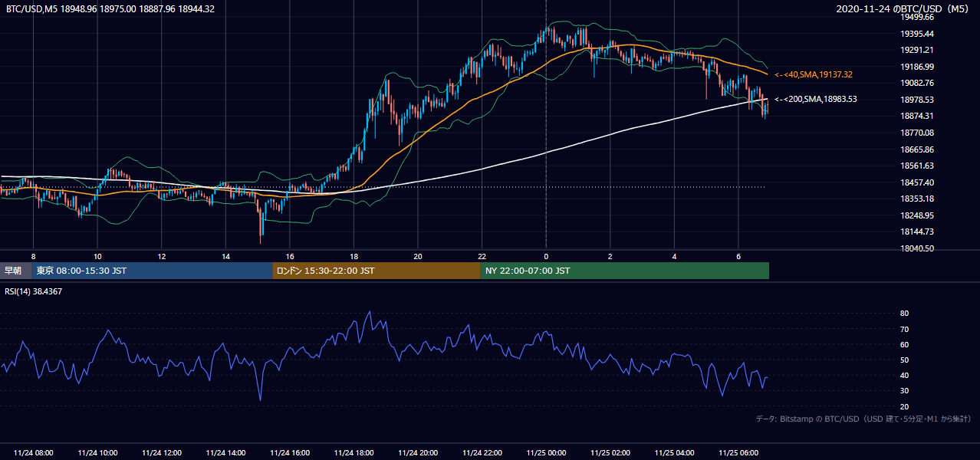Click bottom time label 11/24 16:00
The width and height of the screenshot is (980, 460).
click(x=289, y=453)
